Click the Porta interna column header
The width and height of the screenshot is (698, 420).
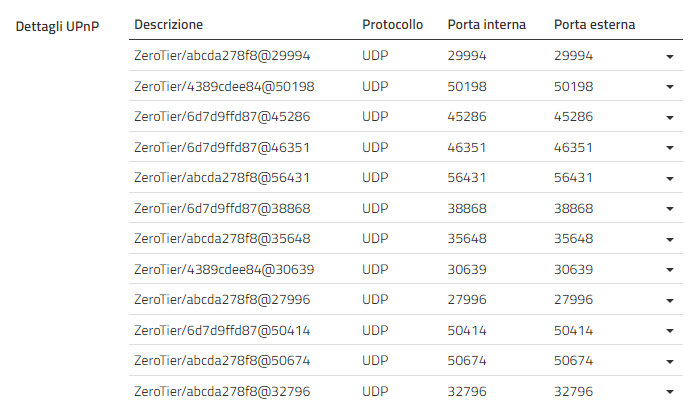click(x=487, y=24)
